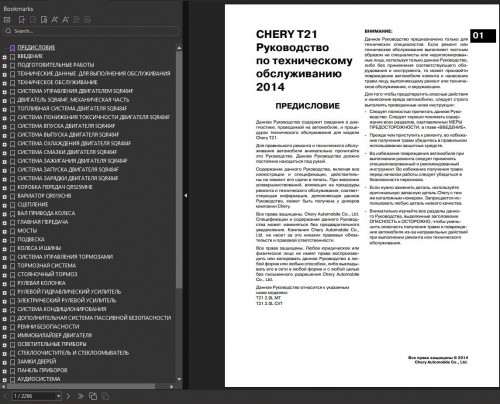This screenshot has width=500, height=404.
Task: Expand the СЦЕПЛЕНИЕ bookmark
Action: pos(5,205)
